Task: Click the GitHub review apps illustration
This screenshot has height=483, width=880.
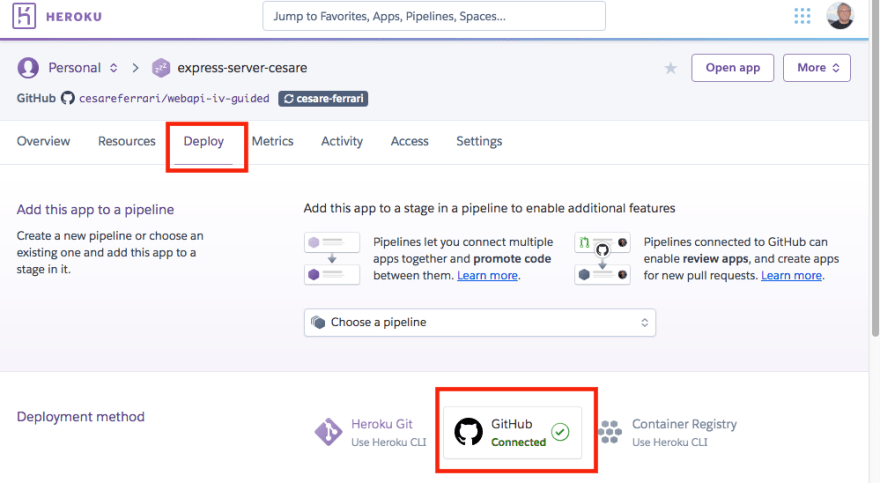Action: click(x=602, y=259)
